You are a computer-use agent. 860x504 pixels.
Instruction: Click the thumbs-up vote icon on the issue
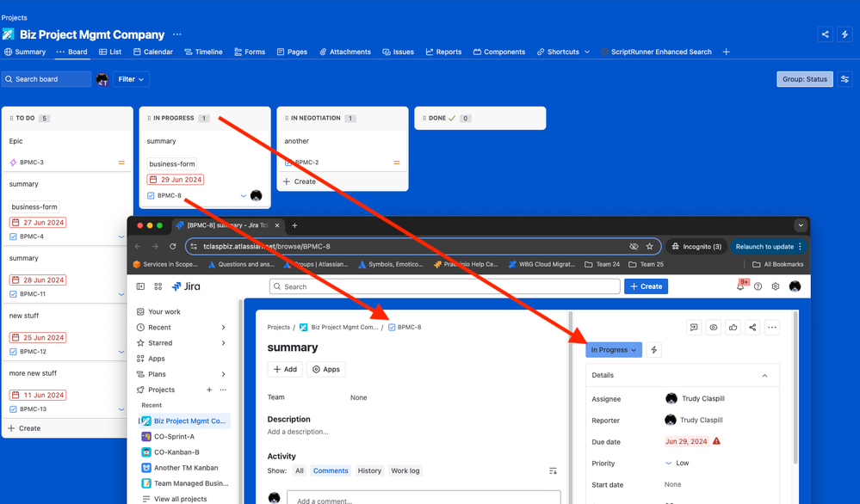pos(733,328)
